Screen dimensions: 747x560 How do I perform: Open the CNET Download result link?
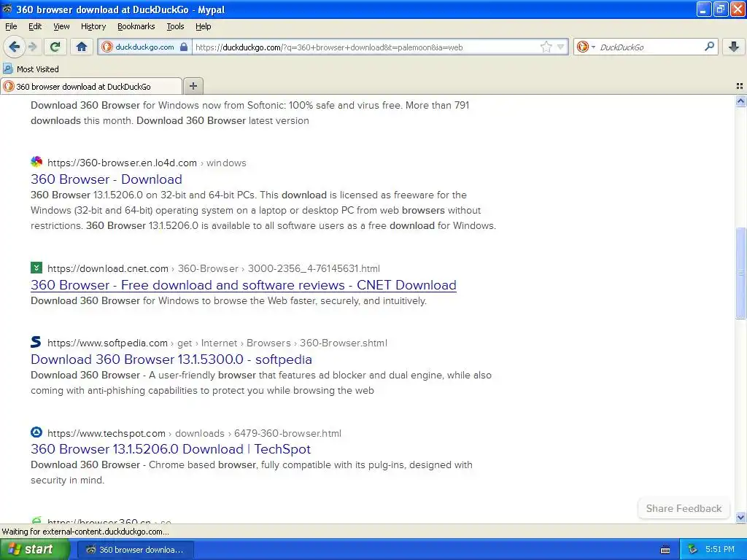pyautogui.click(x=244, y=285)
